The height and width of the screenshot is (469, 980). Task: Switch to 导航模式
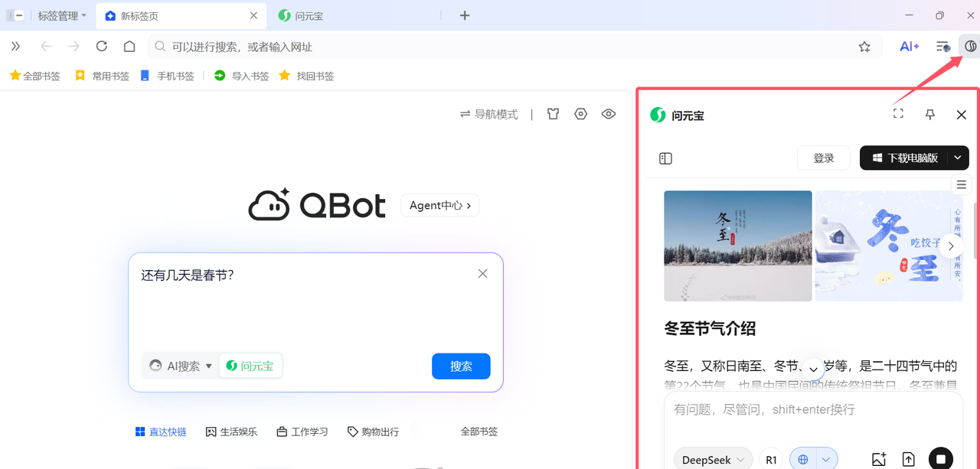coord(488,114)
